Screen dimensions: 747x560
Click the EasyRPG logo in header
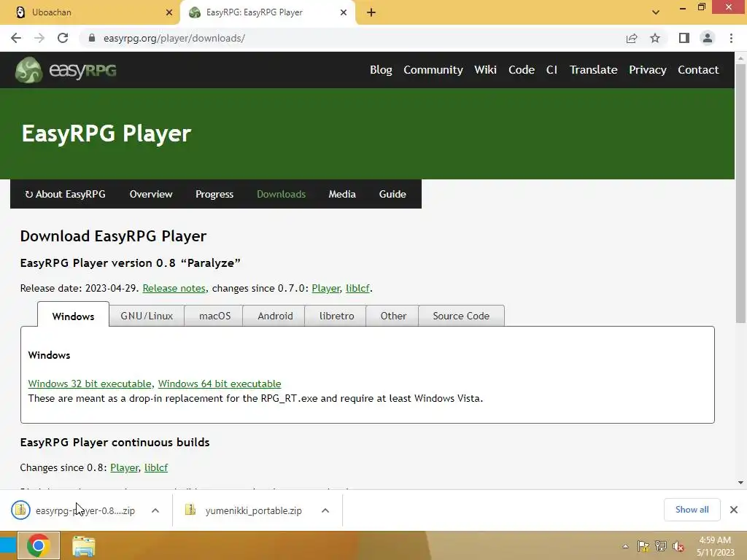click(66, 70)
